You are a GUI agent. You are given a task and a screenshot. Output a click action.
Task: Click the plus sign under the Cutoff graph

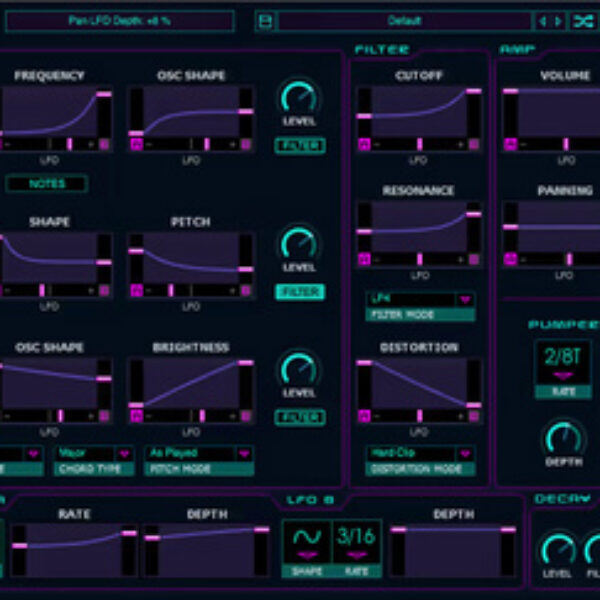tap(460, 144)
